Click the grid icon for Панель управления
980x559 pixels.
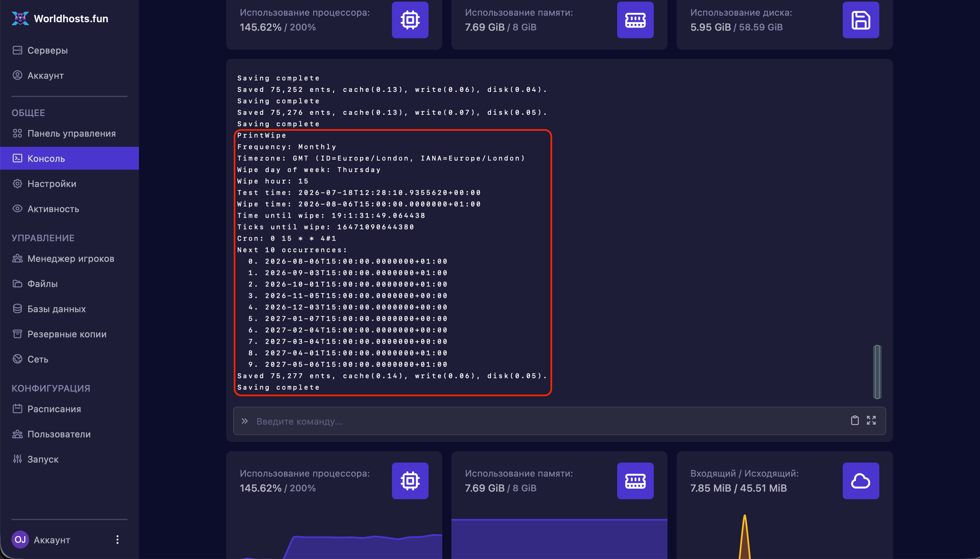point(17,133)
